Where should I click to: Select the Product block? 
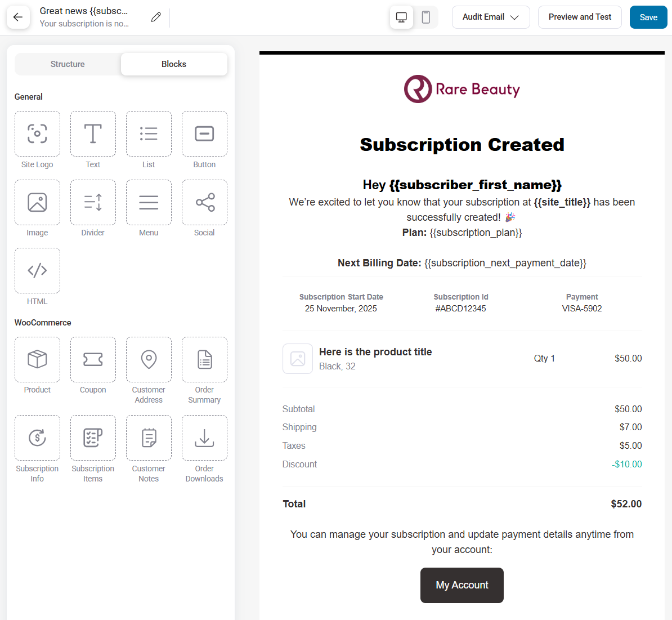[x=37, y=359]
